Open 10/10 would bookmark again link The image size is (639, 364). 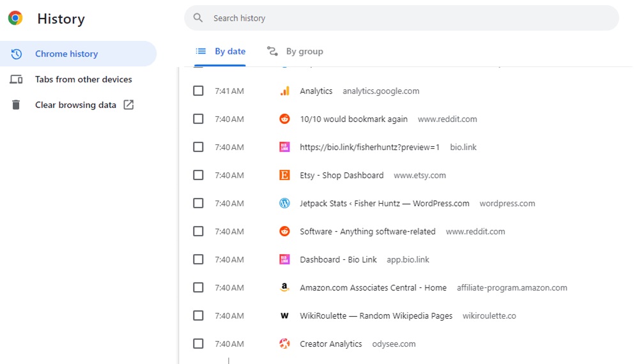(354, 119)
